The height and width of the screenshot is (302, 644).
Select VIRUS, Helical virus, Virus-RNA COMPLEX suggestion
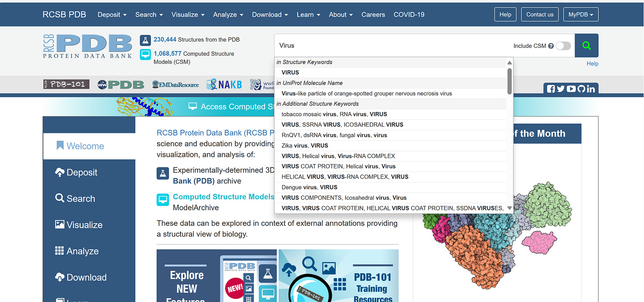[x=391, y=156]
